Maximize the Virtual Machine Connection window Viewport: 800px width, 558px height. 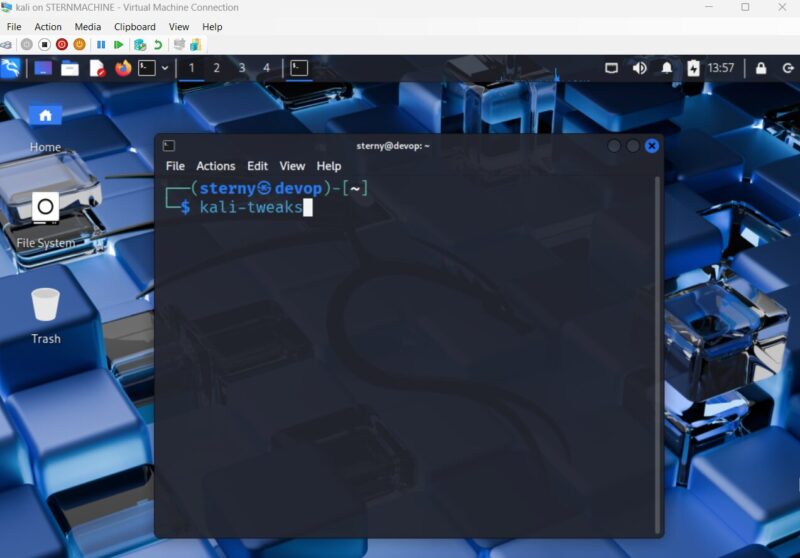[x=745, y=7]
